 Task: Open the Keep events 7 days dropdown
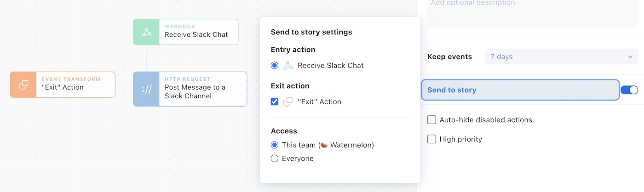pos(554,57)
